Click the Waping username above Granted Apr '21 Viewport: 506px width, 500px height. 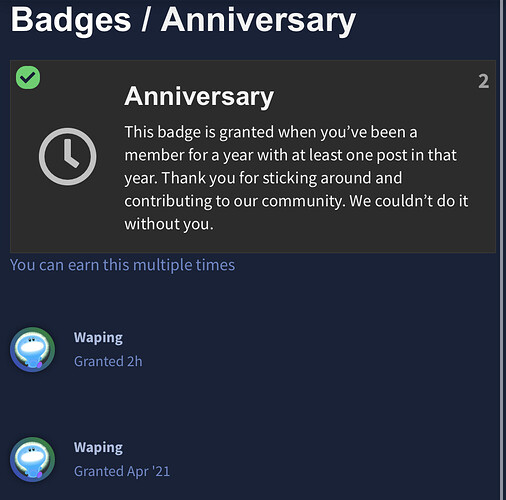coord(98,448)
